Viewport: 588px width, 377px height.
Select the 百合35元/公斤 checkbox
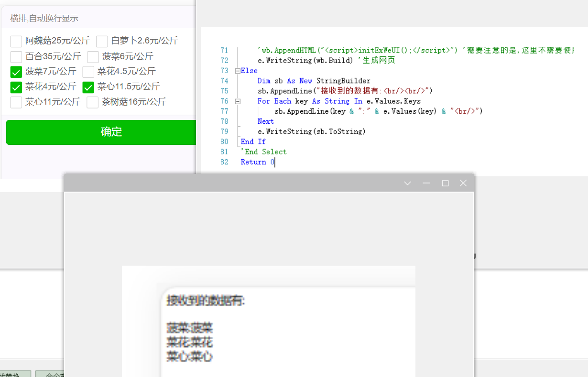16,57
